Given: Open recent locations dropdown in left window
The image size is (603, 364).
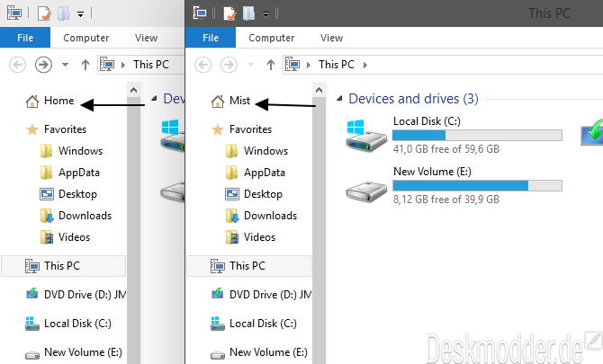Looking at the screenshot, I should point(66,65).
